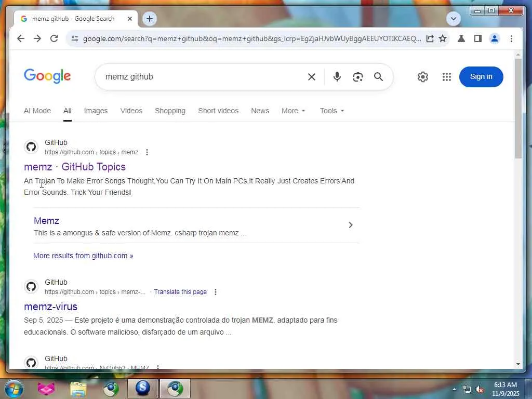Open blue S app on taskbar
The height and width of the screenshot is (399, 532).
tap(143, 389)
